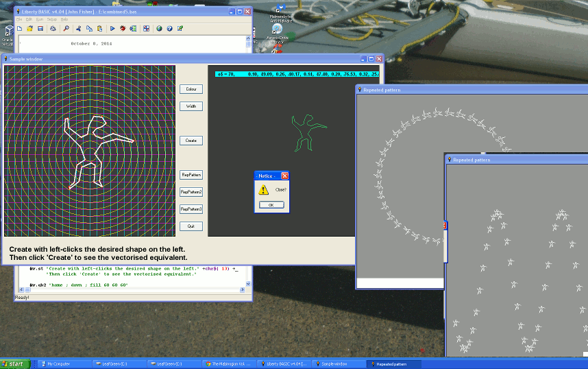This screenshot has height=369, width=588.
Task: Click the Windows Start button
Action: (14, 364)
